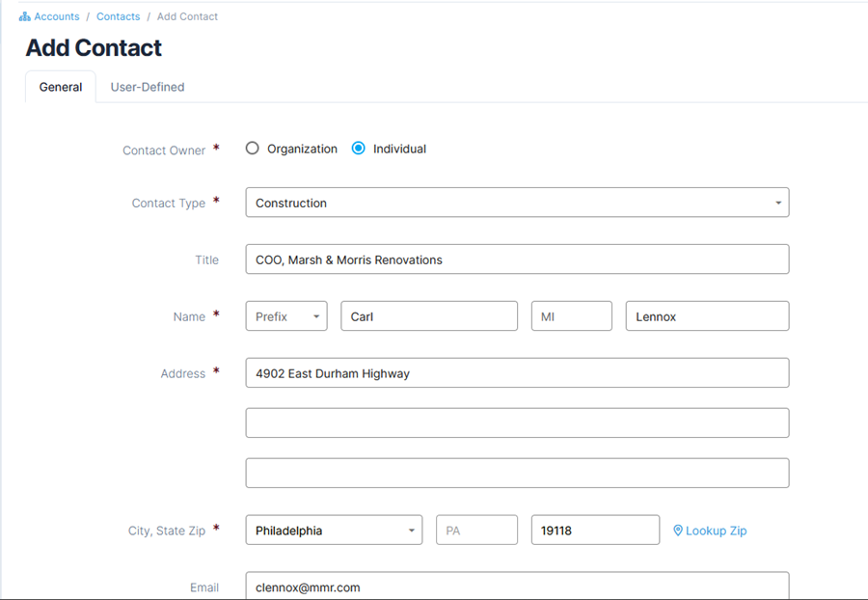This screenshot has width=868, height=600.
Task: Click the MI middle initial field
Action: [571, 316]
